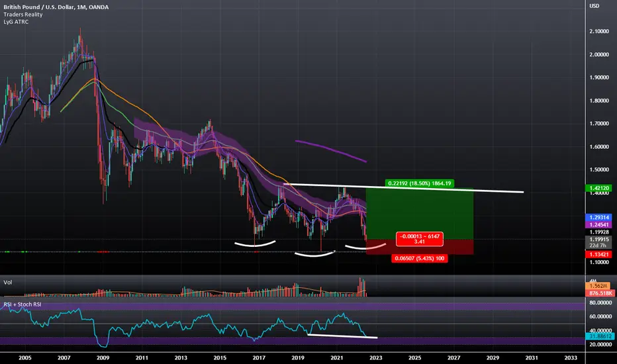Click the 1.50000 price axis label
The height and width of the screenshot is (364, 617).
(x=599, y=169)
